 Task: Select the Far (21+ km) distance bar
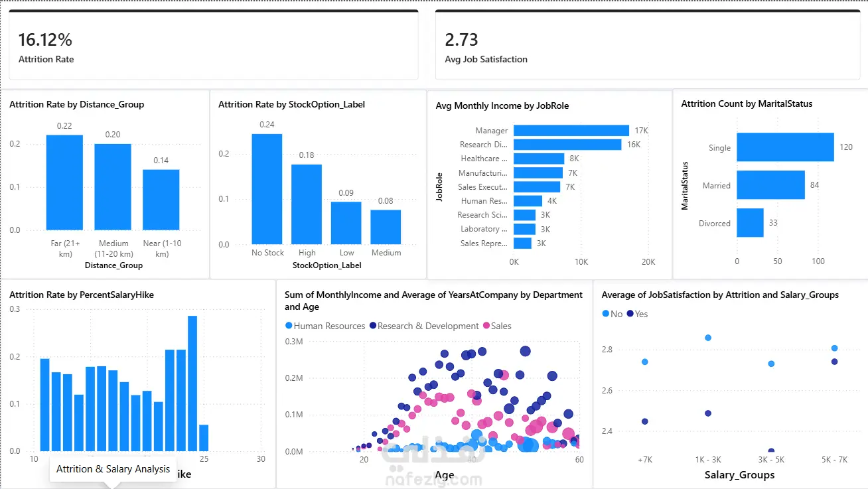coord(64,182)
